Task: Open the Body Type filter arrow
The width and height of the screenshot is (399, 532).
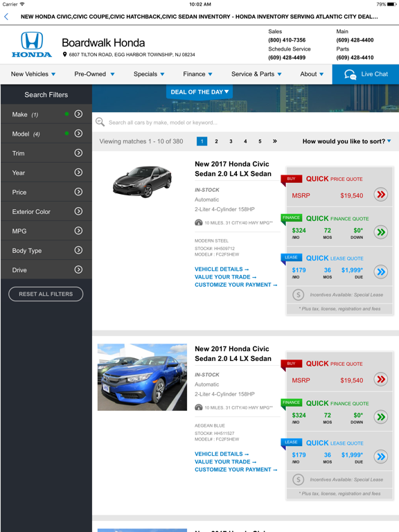Action: coord(78,250)
